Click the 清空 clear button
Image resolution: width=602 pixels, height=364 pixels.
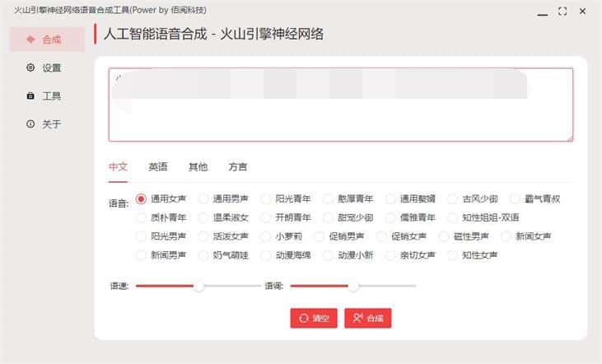click(314, 319)
